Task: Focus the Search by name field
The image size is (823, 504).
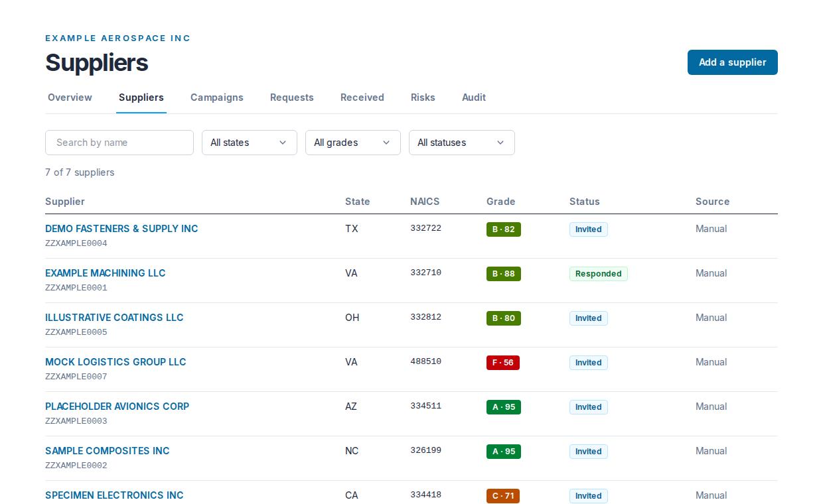Action: pyautogui.click(x=119, y=143)
